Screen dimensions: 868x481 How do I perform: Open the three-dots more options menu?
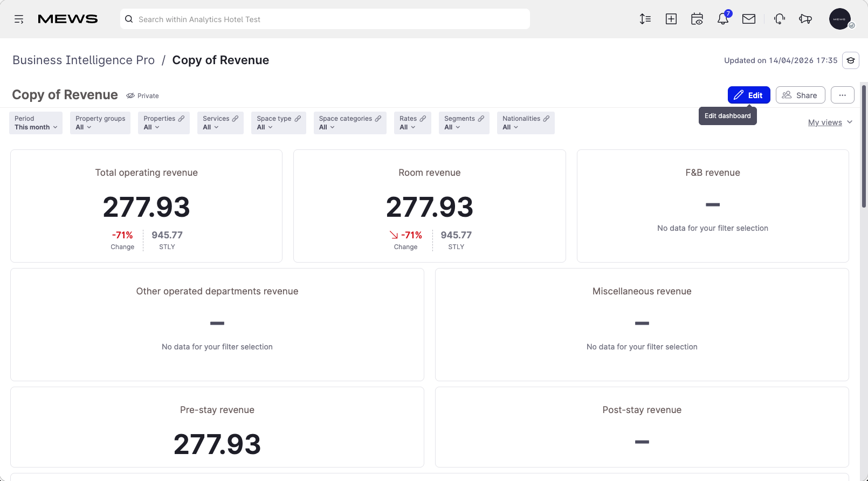(x=843, y=95)
